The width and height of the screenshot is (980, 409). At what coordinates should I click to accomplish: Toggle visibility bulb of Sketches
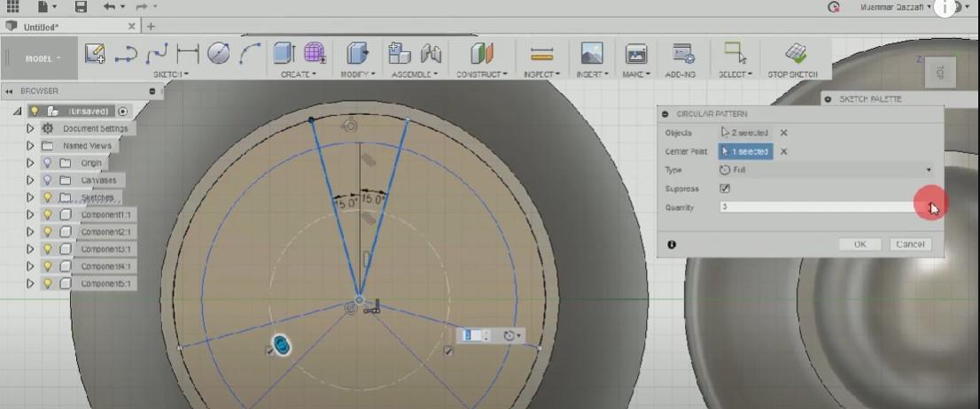[46, 197]
